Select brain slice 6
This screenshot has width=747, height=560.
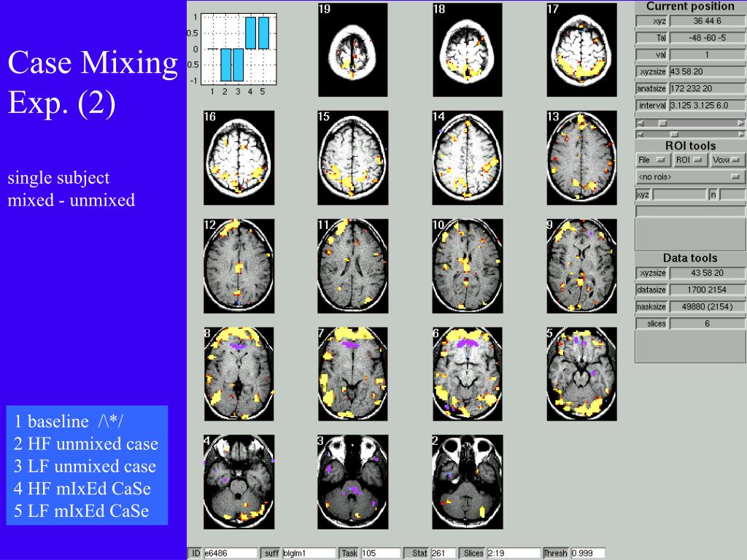(468, 374)
